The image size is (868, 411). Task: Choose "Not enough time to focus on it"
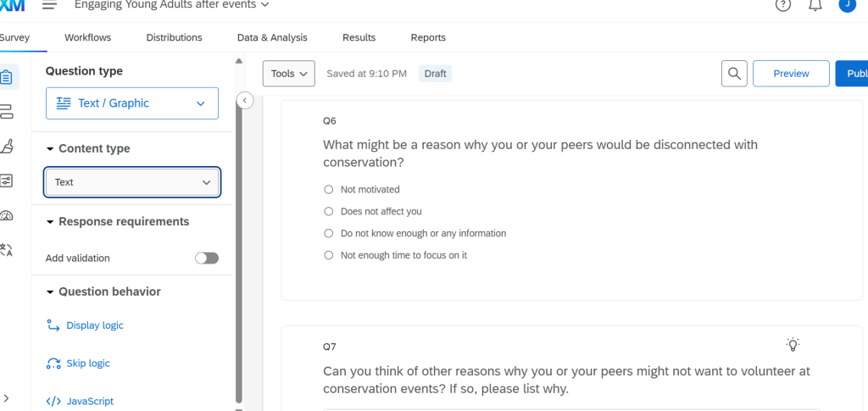pos(329,255)
